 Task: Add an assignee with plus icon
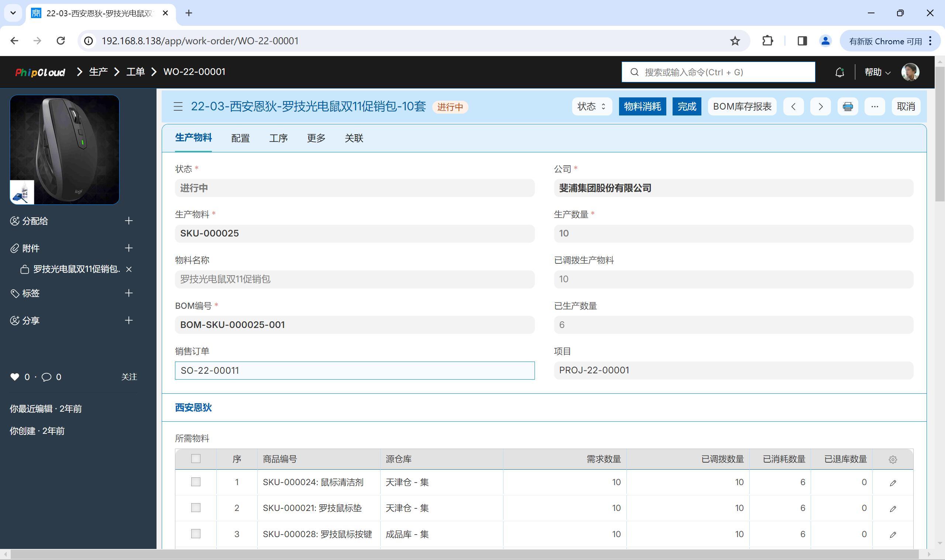tap(129, 221)
